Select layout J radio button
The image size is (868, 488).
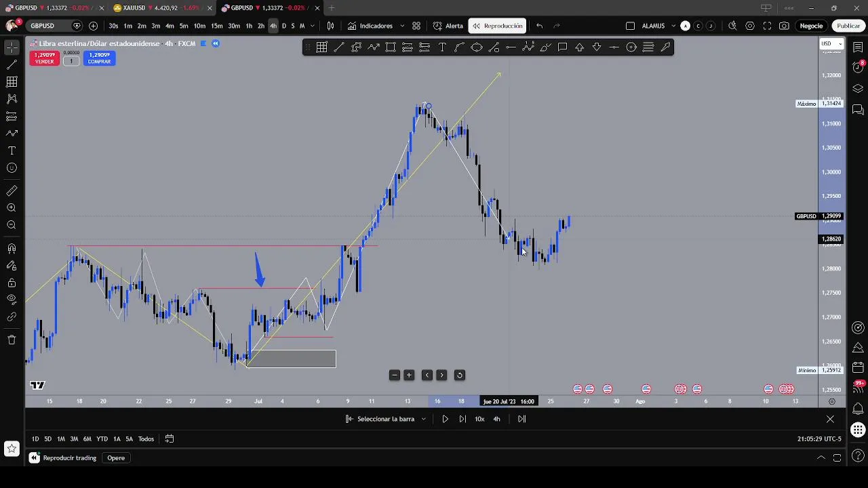pos(711,26)
